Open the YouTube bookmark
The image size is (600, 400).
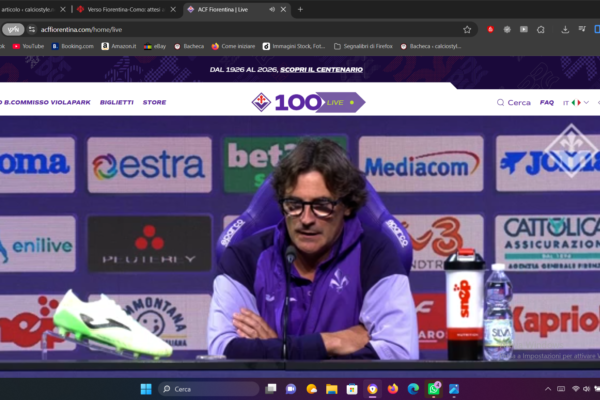(28, 46)
